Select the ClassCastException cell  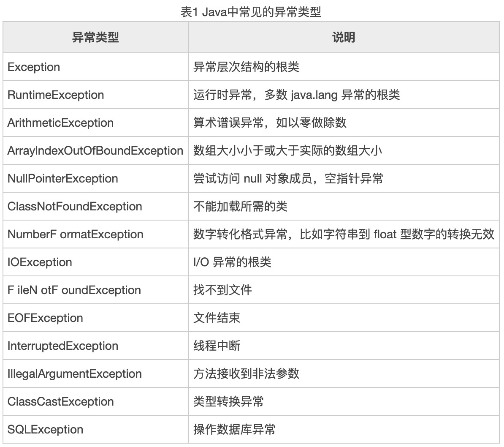pyautogui.click(x=60, y=402)
